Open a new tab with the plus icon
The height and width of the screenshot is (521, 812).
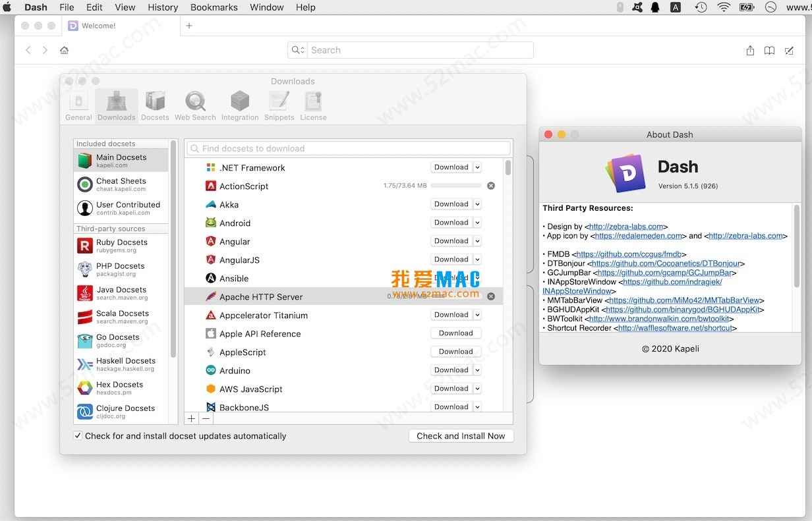click(189, 26)
